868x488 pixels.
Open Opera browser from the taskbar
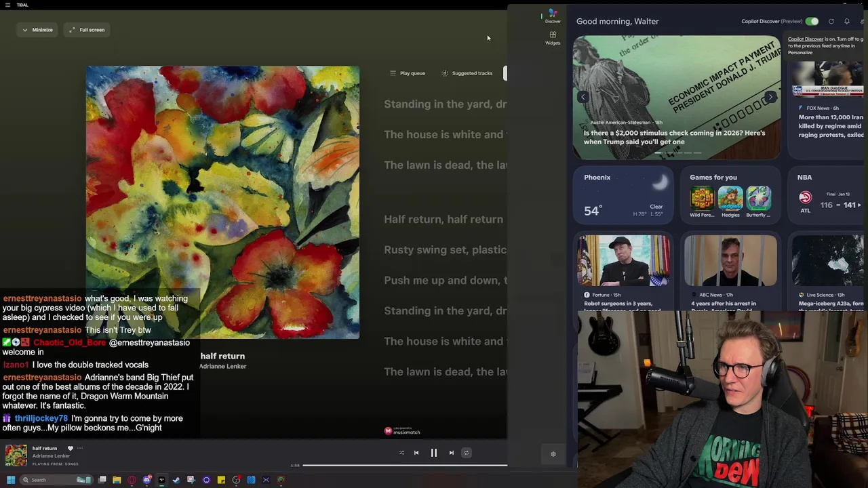pyautogui.click(x=132, y=480)
